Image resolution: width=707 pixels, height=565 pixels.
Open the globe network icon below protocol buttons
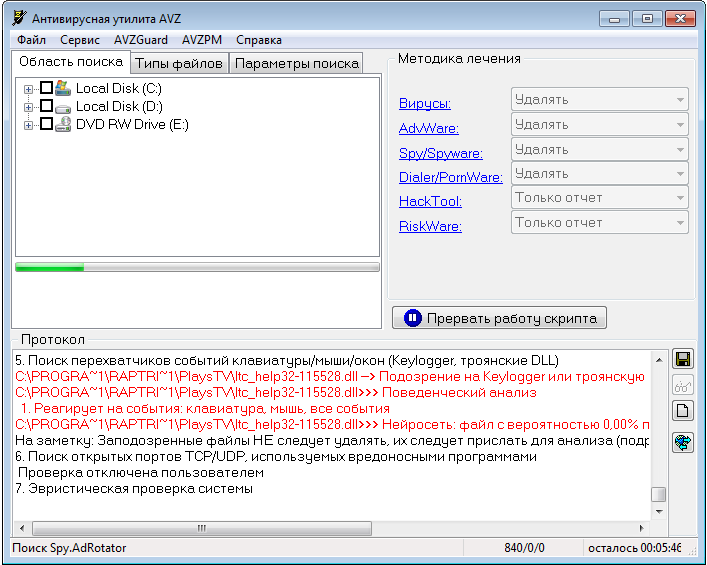point(683,442)
